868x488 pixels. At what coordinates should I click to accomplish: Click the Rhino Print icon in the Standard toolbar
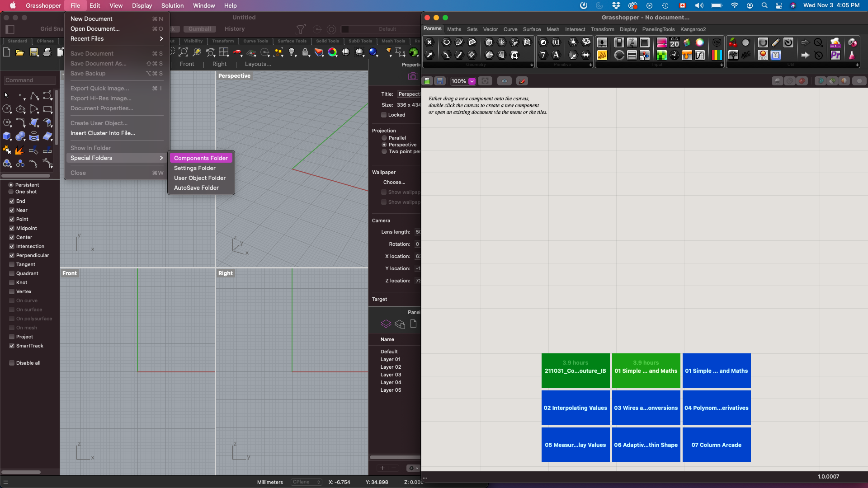[47, 52]
